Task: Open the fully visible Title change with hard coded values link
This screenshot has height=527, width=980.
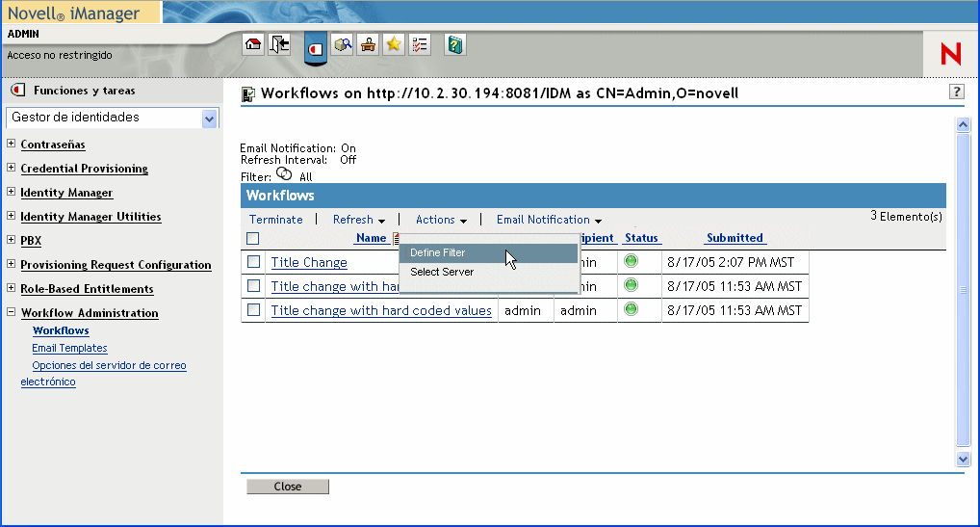Action: pyautogui.click(x=381, y=310)
